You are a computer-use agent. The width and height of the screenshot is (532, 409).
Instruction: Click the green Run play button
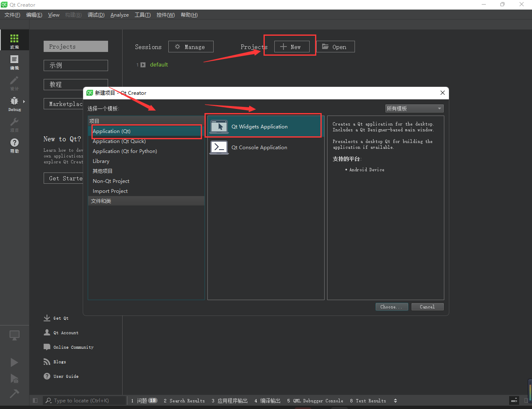click(15, 362)
